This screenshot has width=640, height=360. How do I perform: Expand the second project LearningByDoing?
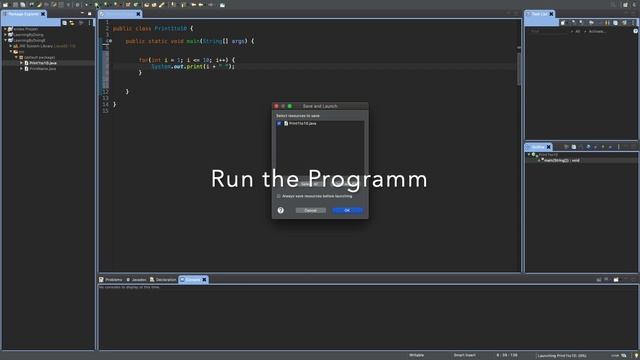pos(5,35)
